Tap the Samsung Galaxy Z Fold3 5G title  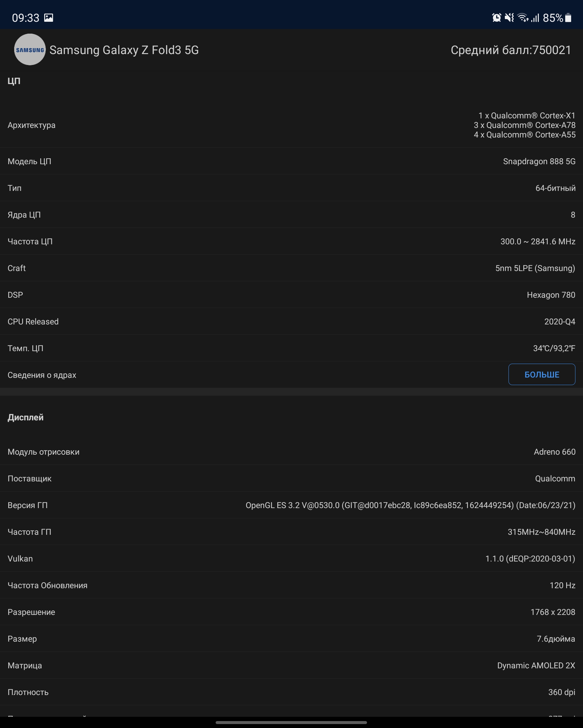(124, 50)
